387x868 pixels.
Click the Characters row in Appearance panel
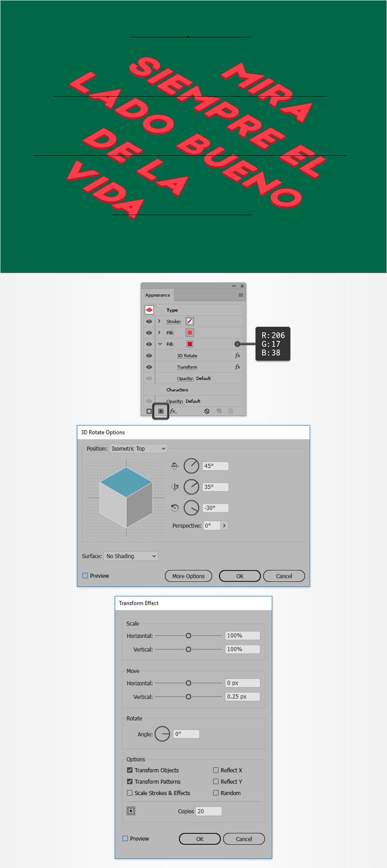193,390
